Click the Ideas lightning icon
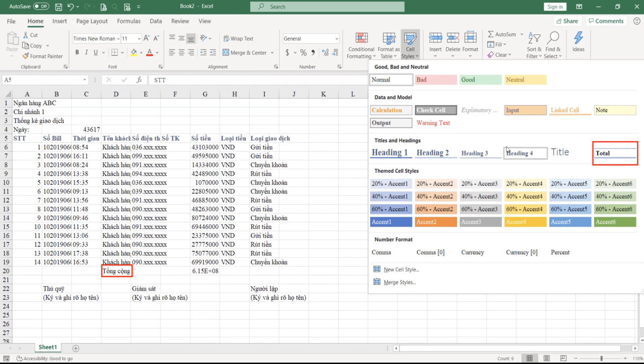The width and height of the screenshot is (644, 364). point(578,42)
